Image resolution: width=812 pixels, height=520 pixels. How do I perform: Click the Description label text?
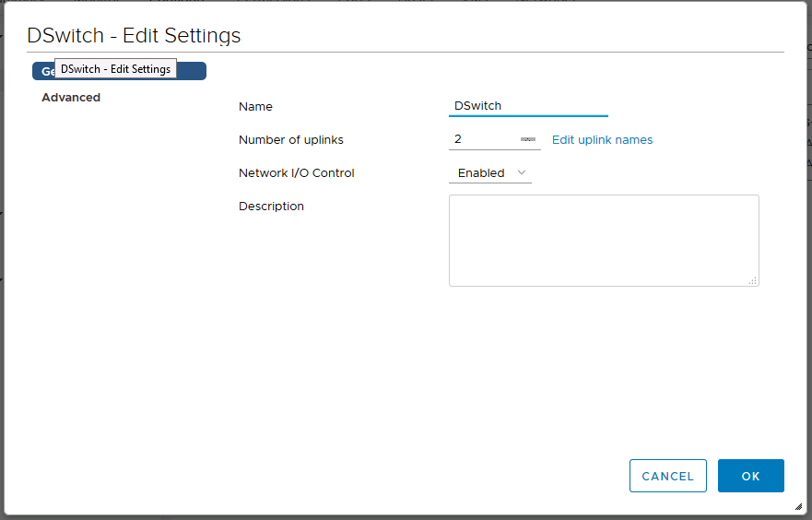[x=271, y=207]
